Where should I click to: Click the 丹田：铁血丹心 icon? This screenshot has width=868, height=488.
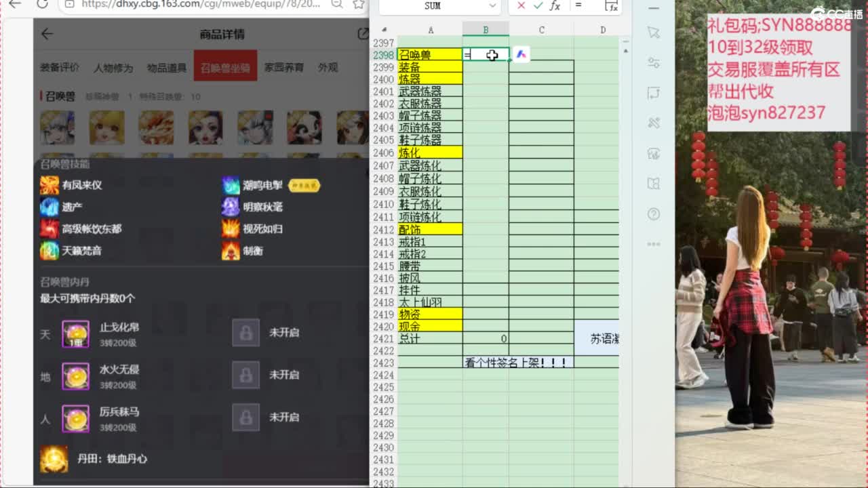[x=54, y=459]
